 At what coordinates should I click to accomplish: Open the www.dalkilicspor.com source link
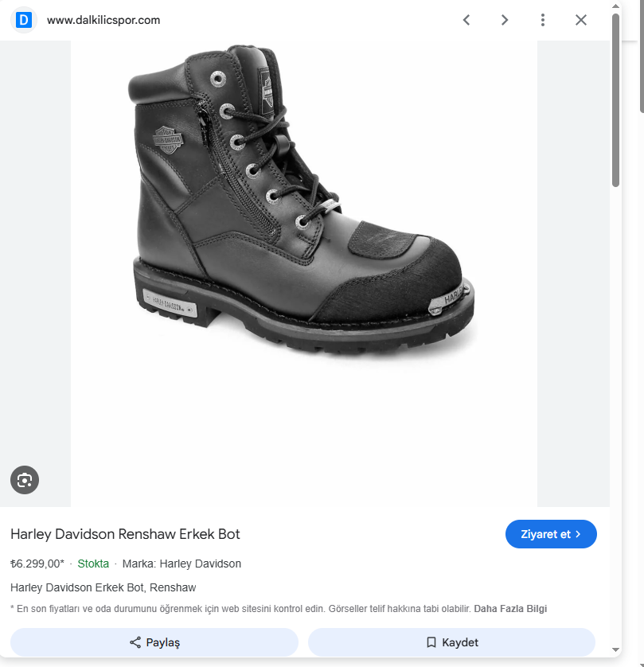(x=103, y=20)
